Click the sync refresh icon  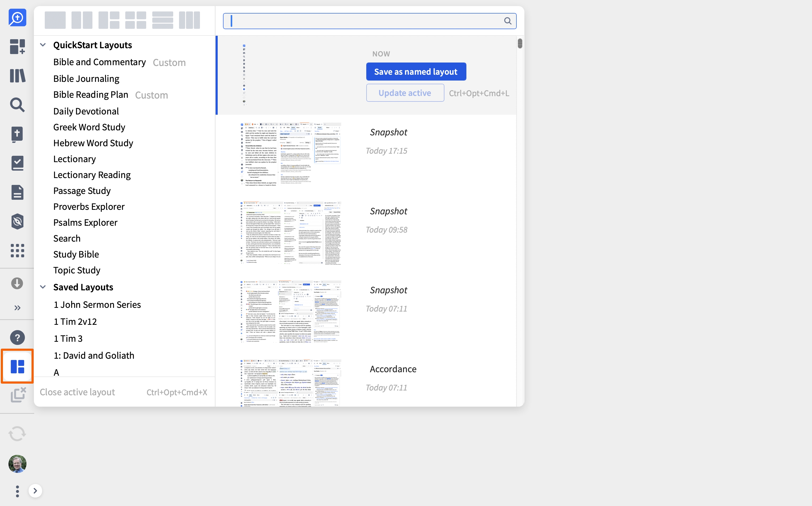click(x=17, y=434)
